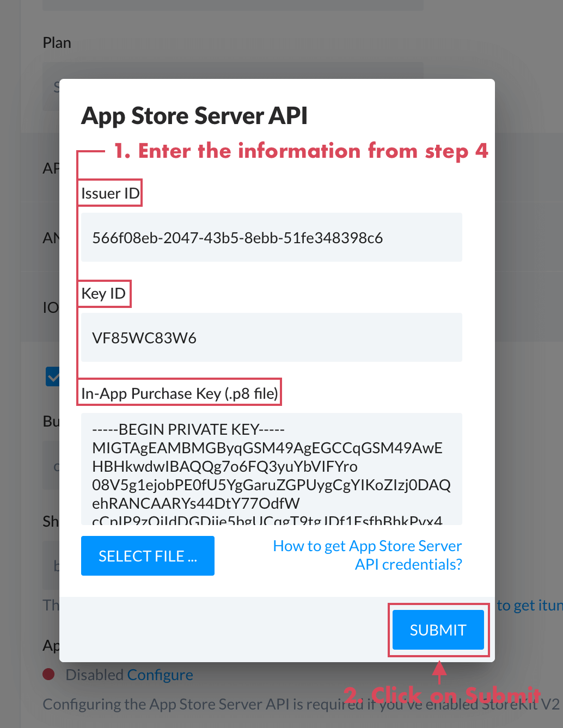
Task: Open 'How to get App Store Server API credentials?' link
Action: (368, 555)
